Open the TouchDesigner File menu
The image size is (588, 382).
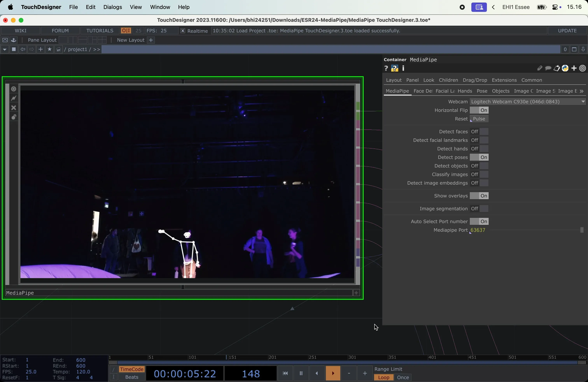coord(74,7)
